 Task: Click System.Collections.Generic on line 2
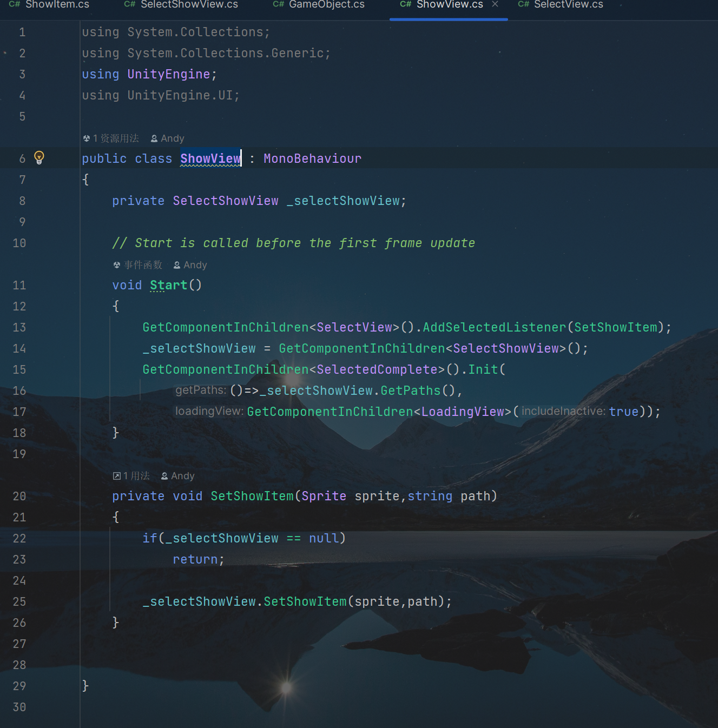[225, 53]
